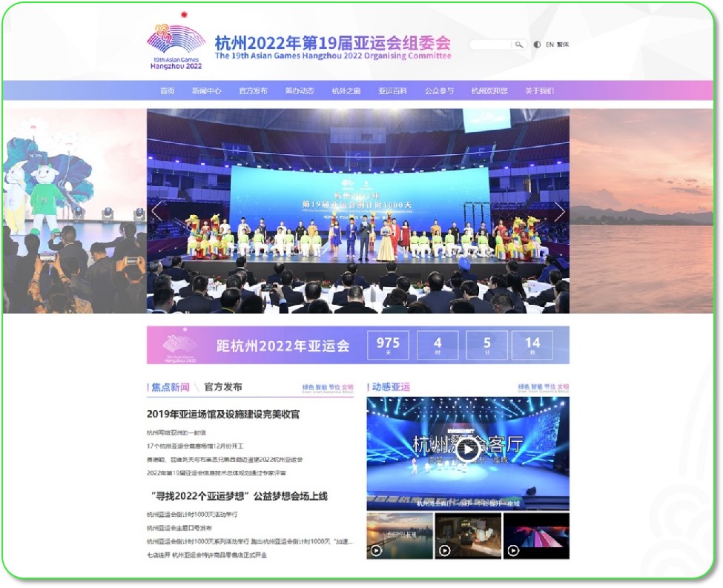This screenshot has width=723, height=588.
Task: Toggle the half-circle contrast mode icon
Action: (537, 44)
